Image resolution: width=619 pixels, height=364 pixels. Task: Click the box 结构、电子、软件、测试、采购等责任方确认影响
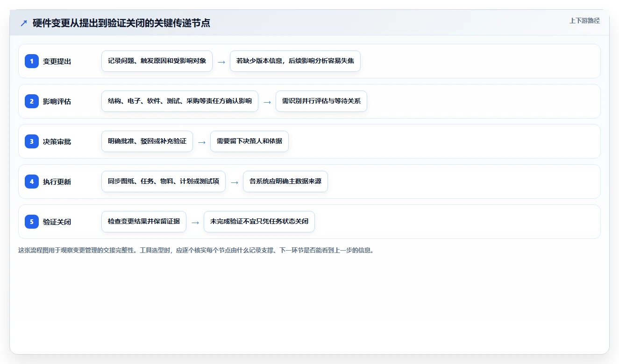(x=180, y=101)
